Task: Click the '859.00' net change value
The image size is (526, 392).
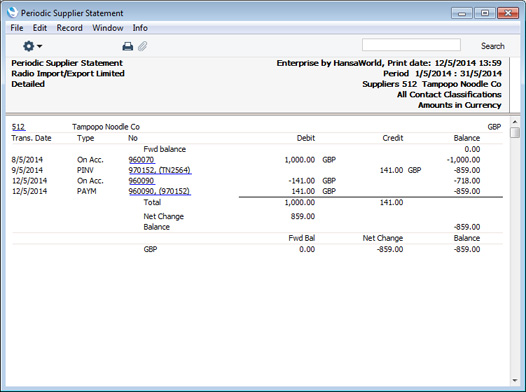Action: pyautogui.click(x=303, y=217)
